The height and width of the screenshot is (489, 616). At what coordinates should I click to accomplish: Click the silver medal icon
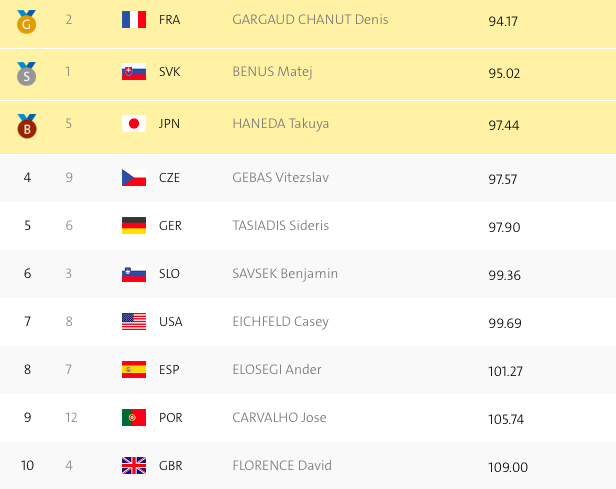coord(26,74)
